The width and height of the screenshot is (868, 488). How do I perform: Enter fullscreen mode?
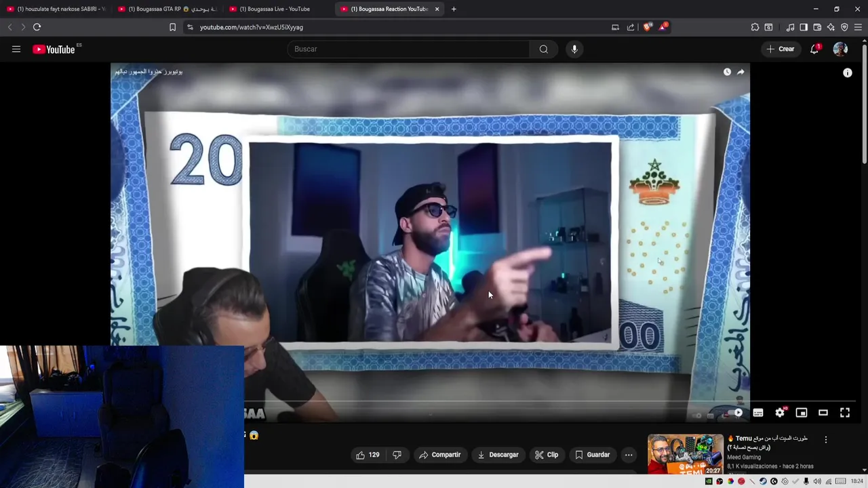coord(845,412)
